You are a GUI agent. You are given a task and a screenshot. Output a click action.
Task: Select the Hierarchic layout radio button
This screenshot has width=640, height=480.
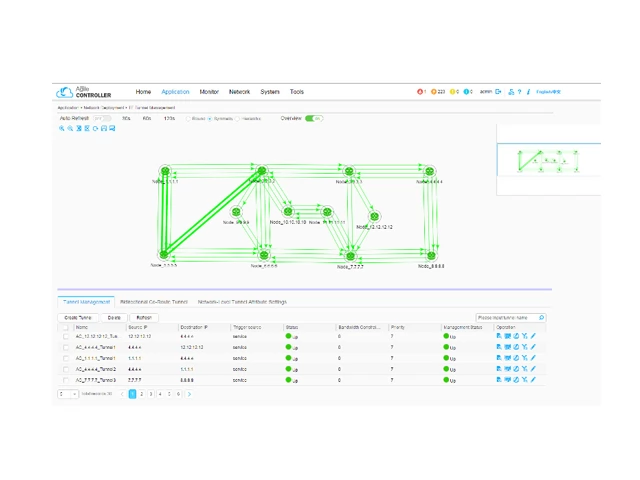(x=239, y=118)
